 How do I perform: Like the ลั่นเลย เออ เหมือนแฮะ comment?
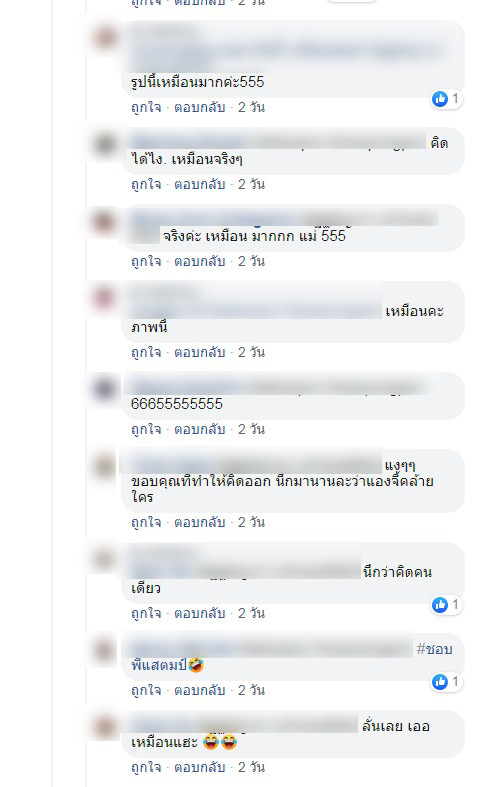[x=146, y=767]
